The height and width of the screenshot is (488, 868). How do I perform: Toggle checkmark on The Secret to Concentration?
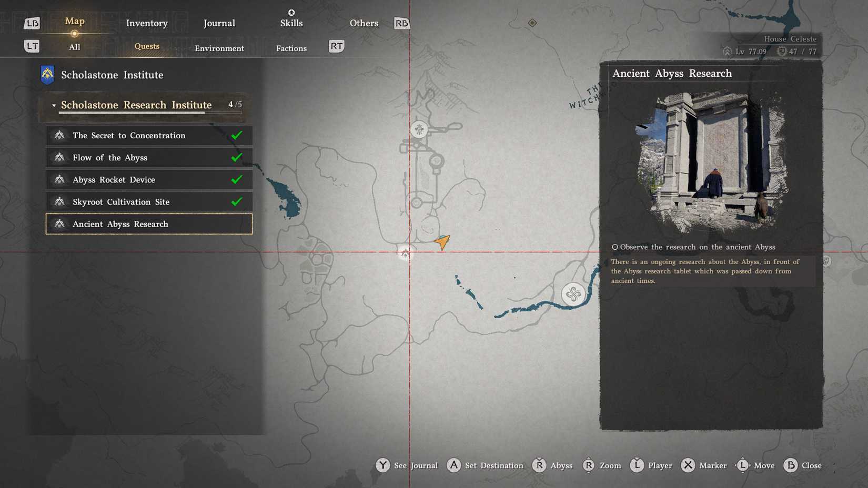pos(237,135)
